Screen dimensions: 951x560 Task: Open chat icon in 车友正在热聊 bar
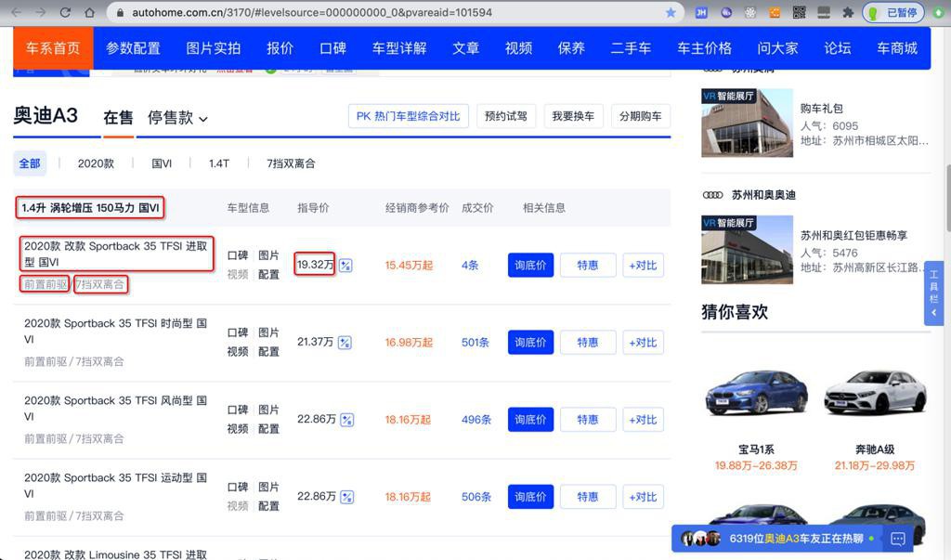click(x=898, y=538)
